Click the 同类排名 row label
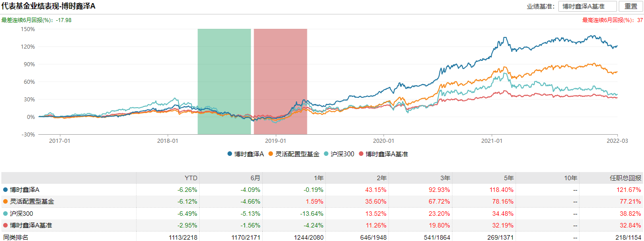This screenshot has width=644, height=241. tap(15, 237)
